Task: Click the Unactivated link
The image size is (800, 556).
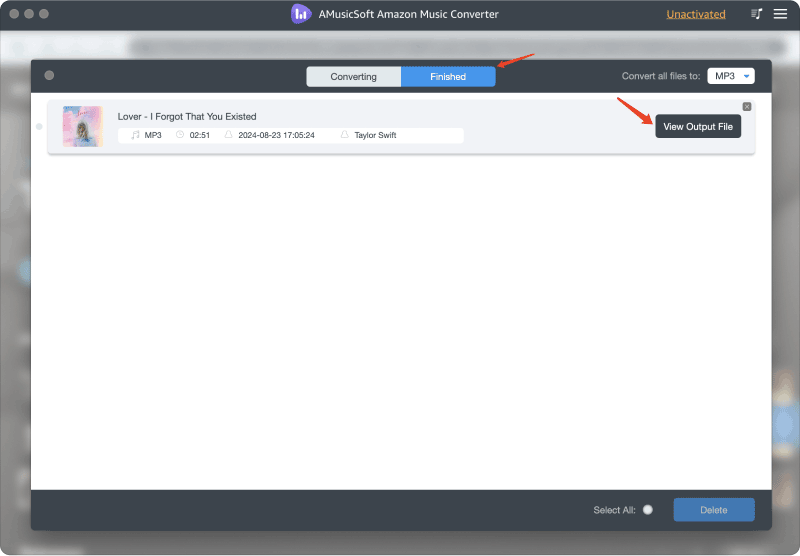Action: 696,14
